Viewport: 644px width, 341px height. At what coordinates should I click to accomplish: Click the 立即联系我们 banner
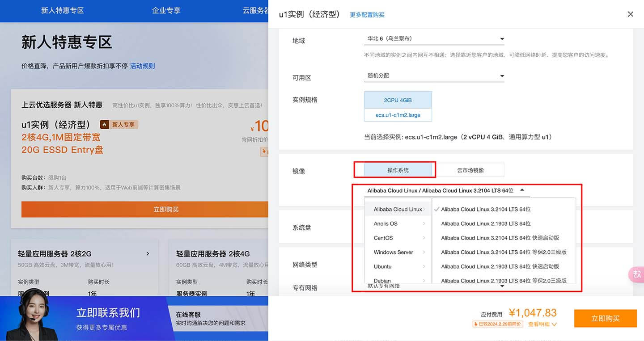pyautogui.click(x=108, y=312)
